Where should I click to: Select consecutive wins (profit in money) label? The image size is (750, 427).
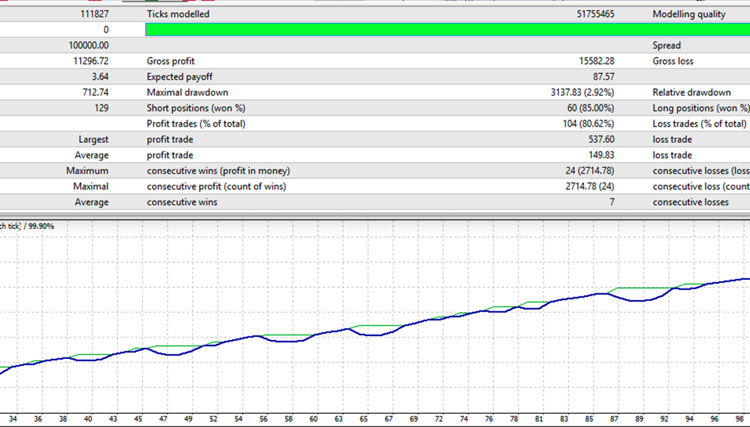click(x=231, y=170)
